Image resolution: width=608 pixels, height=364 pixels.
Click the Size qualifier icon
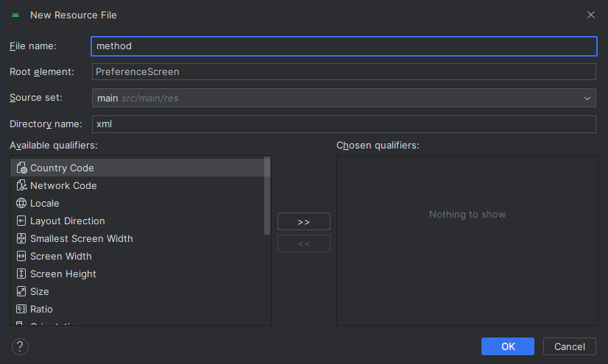click(21, 291)
